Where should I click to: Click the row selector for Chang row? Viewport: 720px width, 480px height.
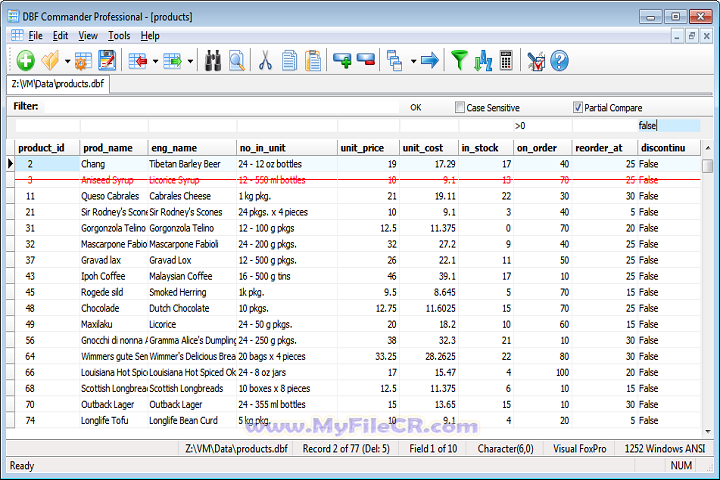[10, 164]
